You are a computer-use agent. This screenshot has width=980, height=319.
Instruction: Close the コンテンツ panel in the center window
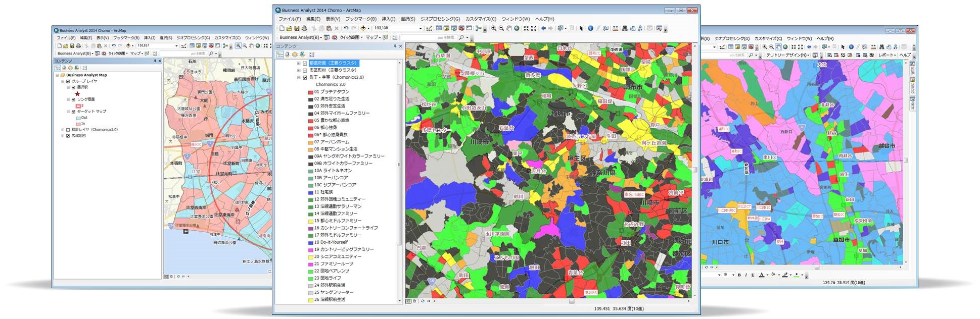pyautogui.click(x=400, y=46)
